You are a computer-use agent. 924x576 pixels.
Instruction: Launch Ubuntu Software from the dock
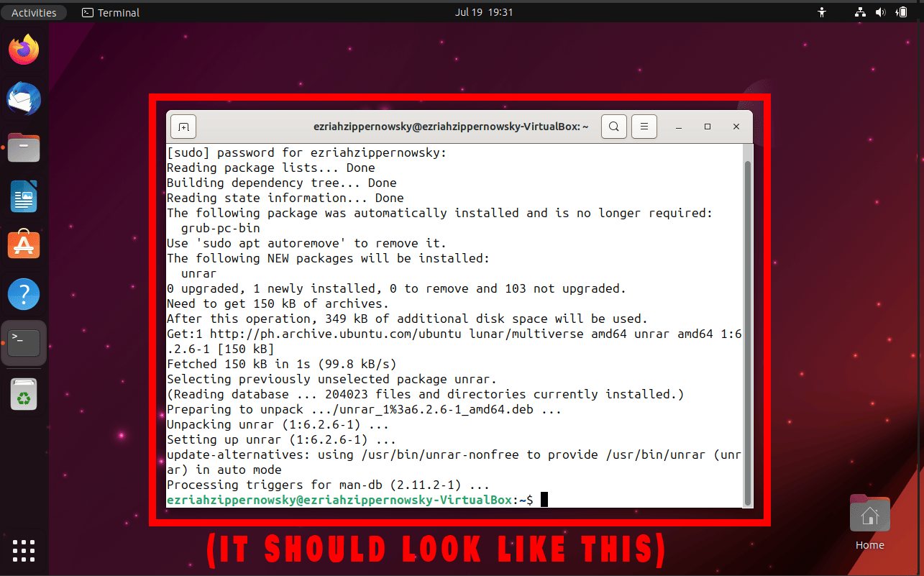coord(24,244)
